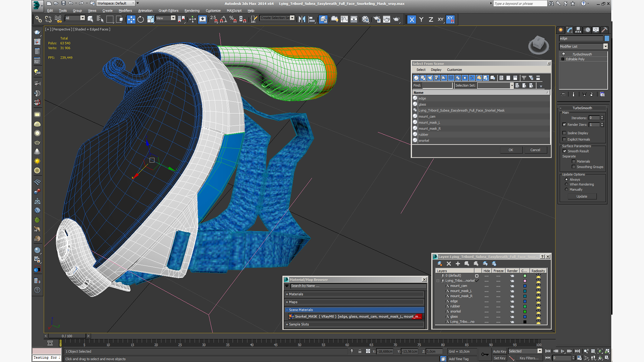644x362 pixels.
Task: Open Key Filters dialog
Action: click(x=529, y=358)
